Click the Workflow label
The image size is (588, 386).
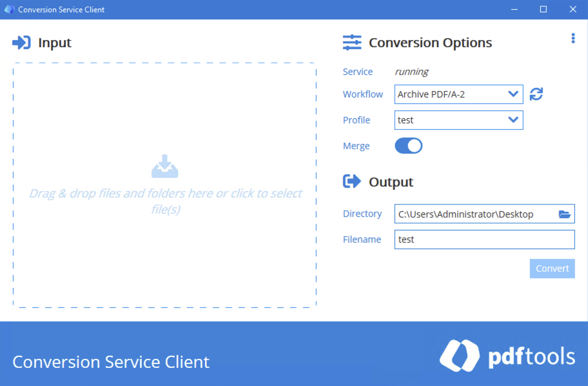tap(362, 94)
